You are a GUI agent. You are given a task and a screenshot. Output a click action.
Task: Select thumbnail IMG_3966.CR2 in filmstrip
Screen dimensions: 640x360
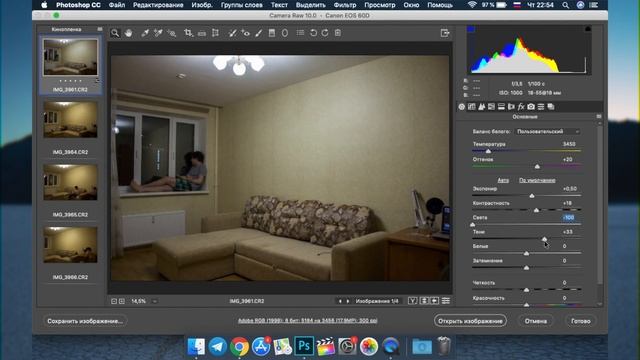[70, 244]
